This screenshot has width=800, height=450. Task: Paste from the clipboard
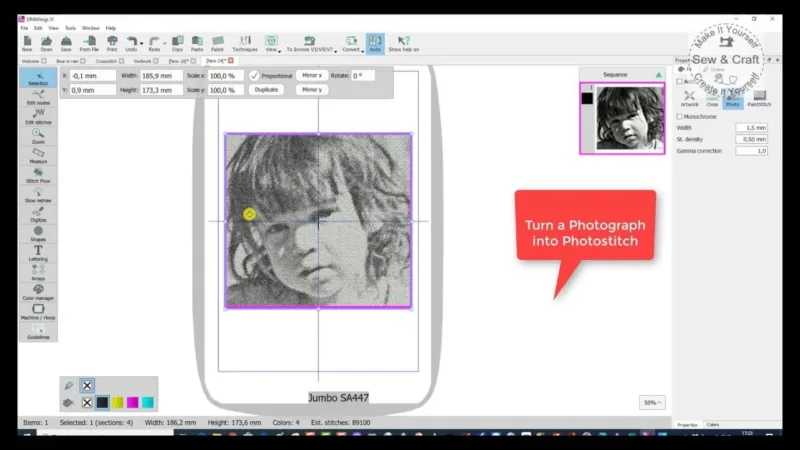197,44
